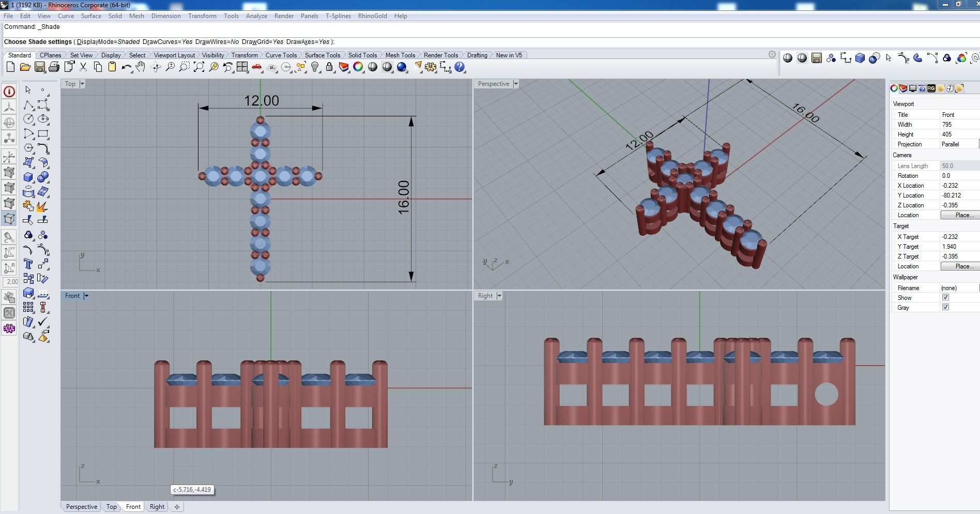Click the Copy icon
Viewport: 980px width, 514px height.
click(x=97, y=67)
